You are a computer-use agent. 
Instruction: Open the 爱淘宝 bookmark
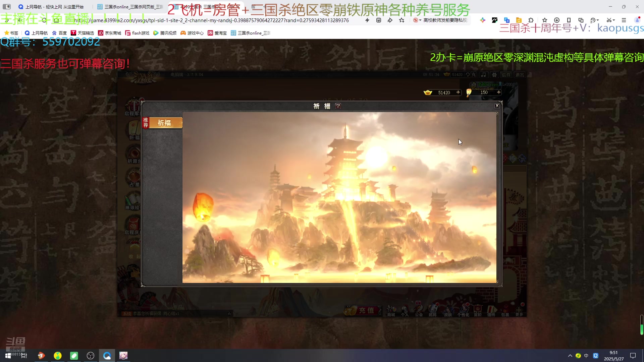[217, 33]
